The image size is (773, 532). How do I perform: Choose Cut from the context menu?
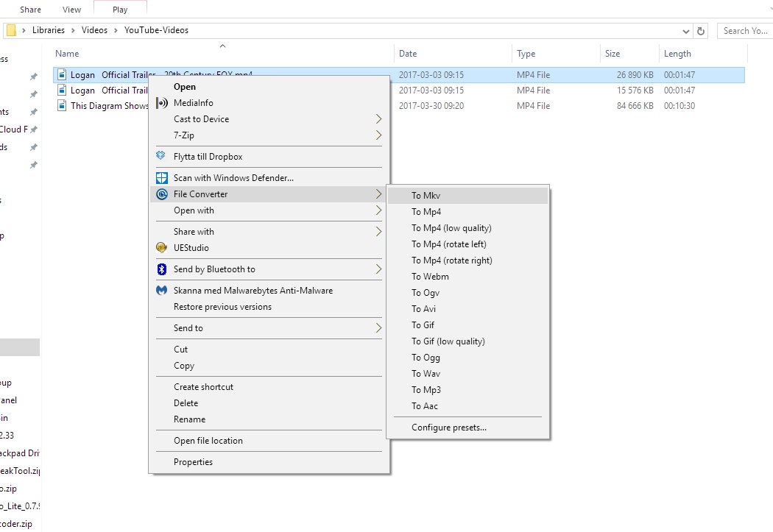coord(269,350)
